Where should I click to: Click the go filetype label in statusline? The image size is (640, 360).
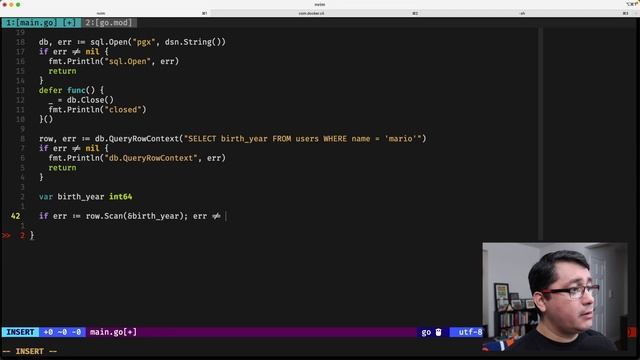426,332
